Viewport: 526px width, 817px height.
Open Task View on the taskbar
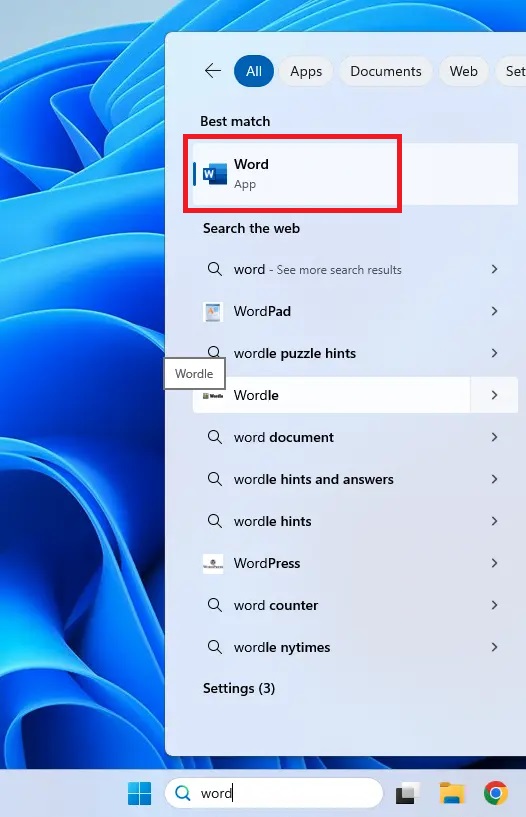pyautogui.click(x=407, y=793)
